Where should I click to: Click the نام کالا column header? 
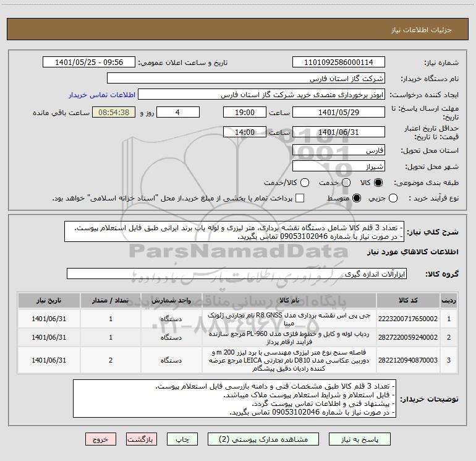pyautogui.click(x=289, y=300)
